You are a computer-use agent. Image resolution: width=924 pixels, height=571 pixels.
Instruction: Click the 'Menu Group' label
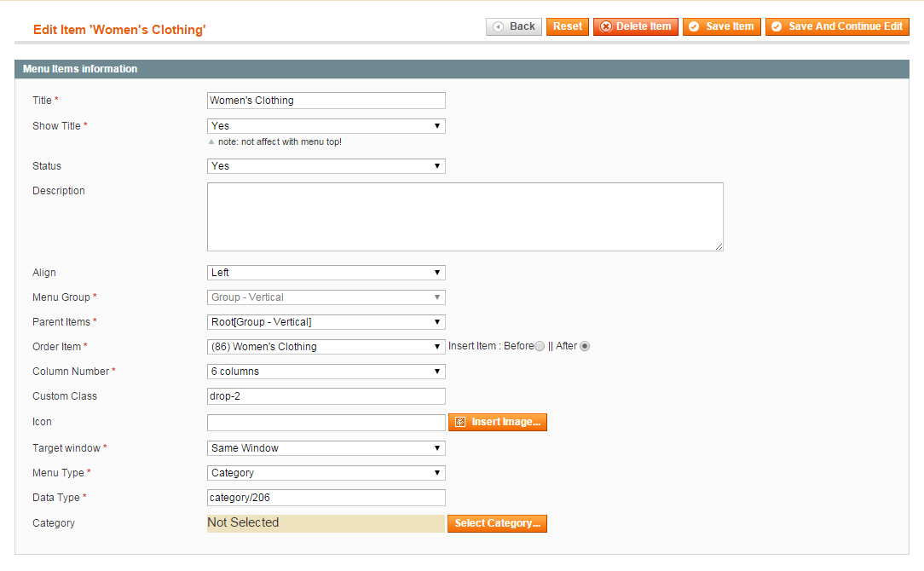(x=61, y=297)
